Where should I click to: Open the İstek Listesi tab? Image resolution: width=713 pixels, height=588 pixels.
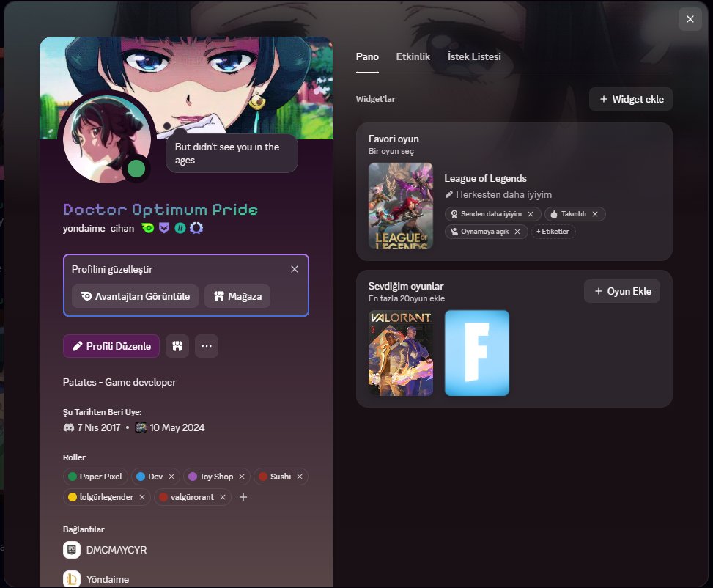pyautogui.click(x=474, y=56)
